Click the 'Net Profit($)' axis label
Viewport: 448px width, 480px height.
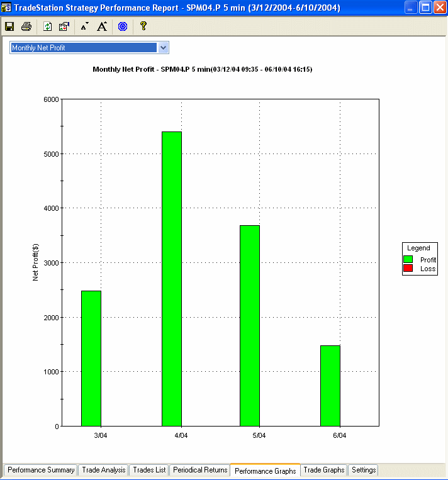pos(35,262)
